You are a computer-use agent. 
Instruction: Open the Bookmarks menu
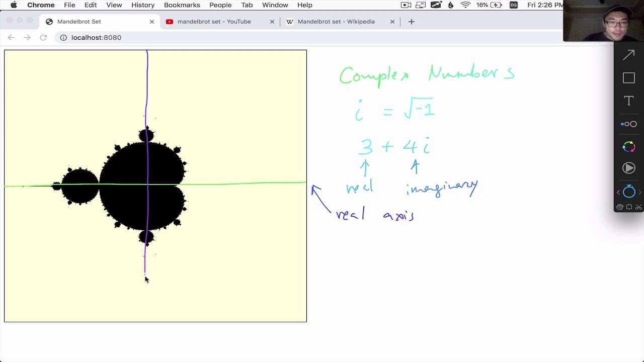click(x=182, y=5)
